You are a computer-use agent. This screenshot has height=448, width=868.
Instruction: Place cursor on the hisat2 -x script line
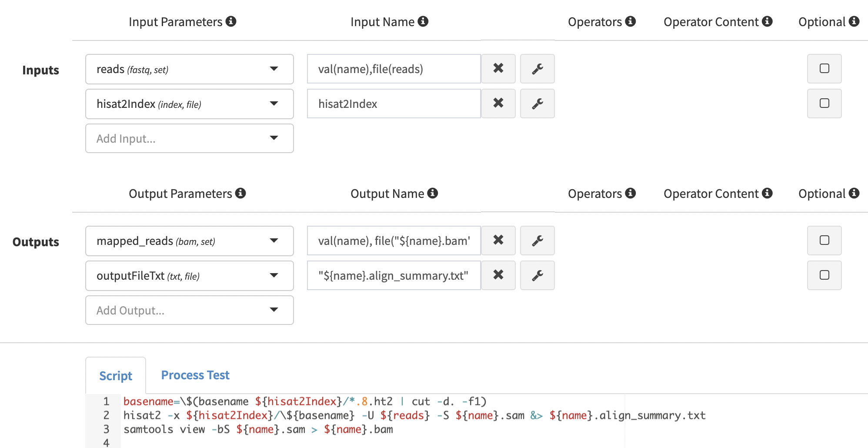click(x=414, y=415)
